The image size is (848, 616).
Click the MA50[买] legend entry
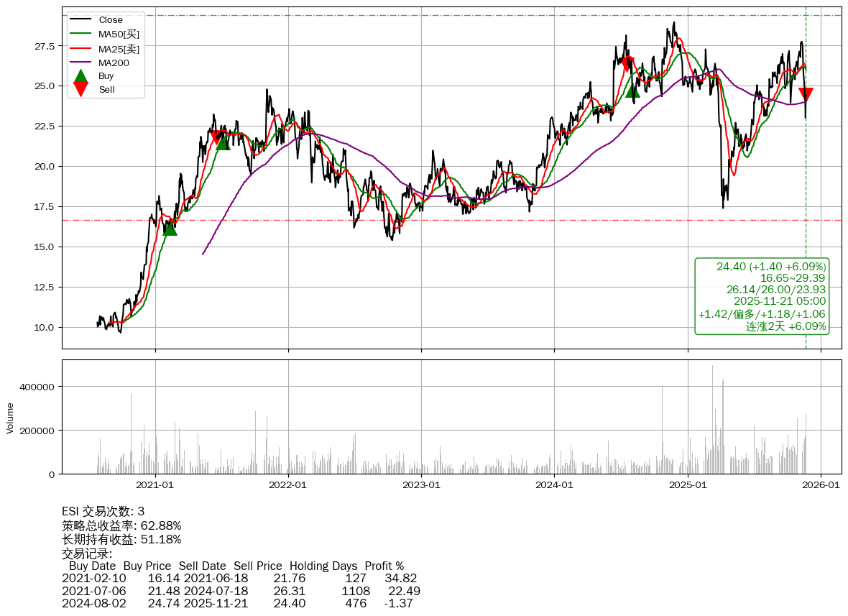tap(119, 34)
